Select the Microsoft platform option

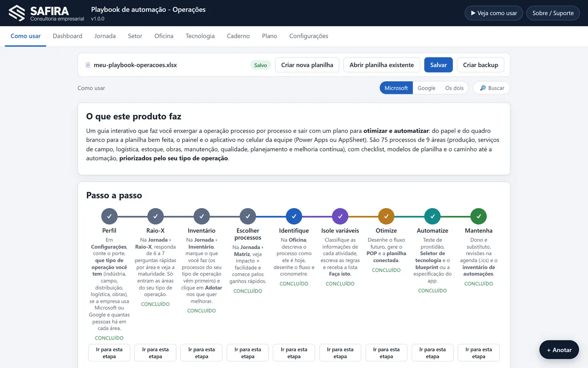(396, 88)
